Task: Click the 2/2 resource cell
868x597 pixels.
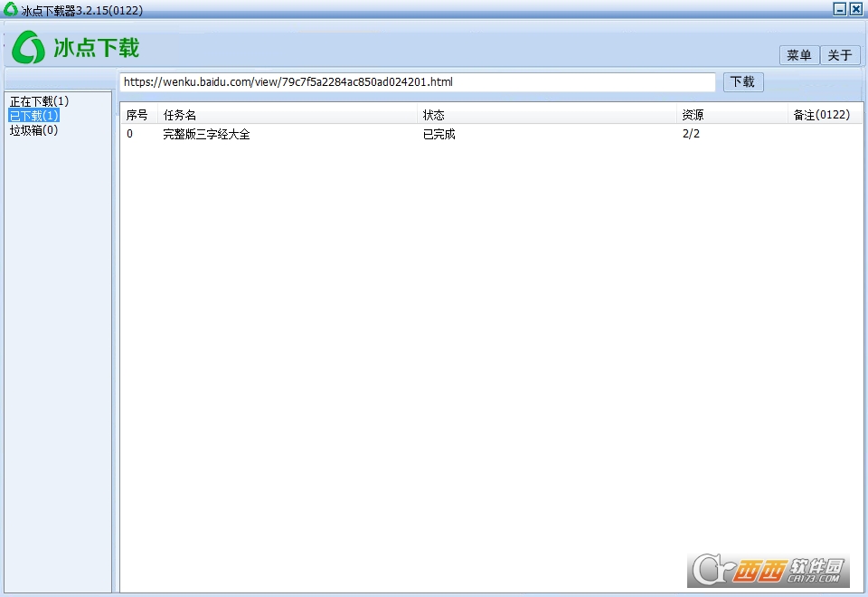Action: click(691, 134)
